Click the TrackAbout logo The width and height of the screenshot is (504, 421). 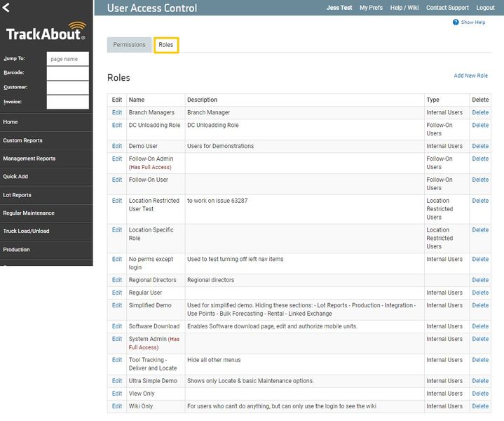pyautogui.click(x=46, y=32)
